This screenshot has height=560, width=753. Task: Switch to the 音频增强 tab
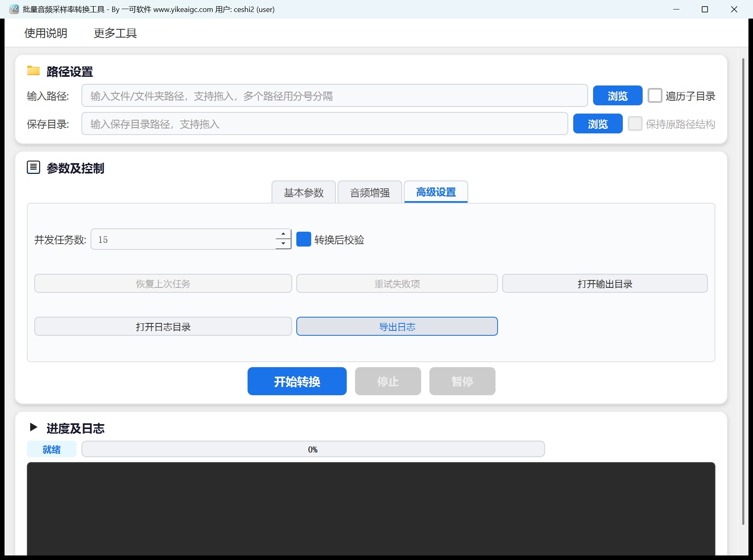[370, 192]
